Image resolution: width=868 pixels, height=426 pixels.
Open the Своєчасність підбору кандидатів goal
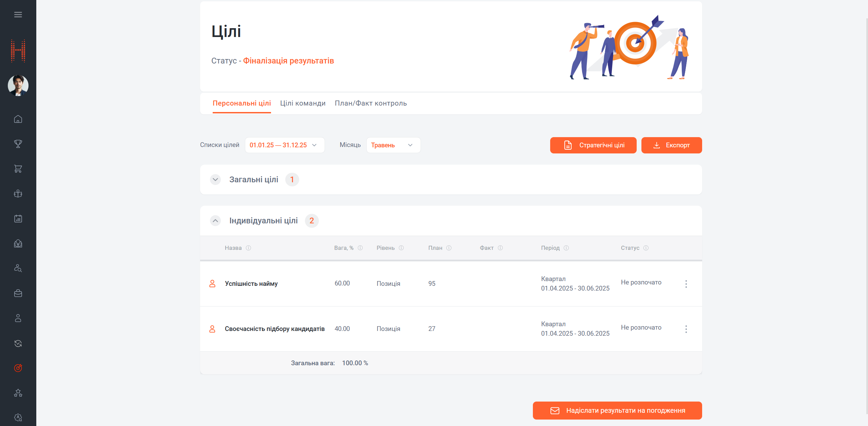[274, 329]
